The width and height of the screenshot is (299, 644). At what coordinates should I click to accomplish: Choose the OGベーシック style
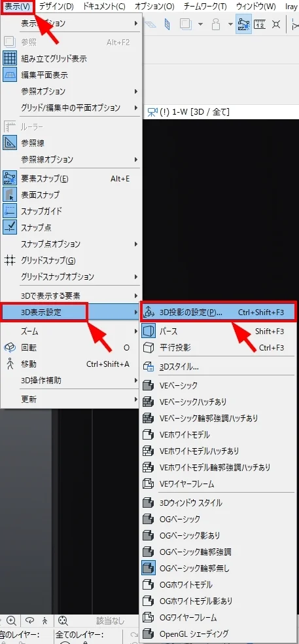(218, 519)
